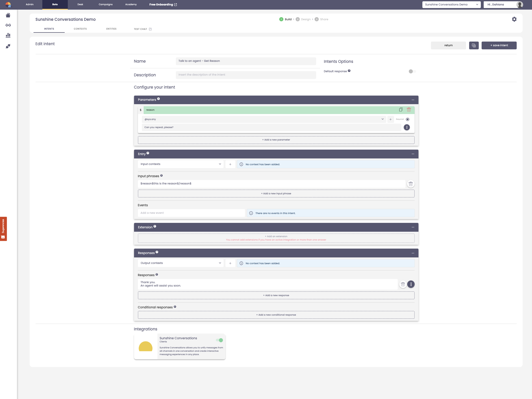Disable the Sunshine Conversations integration toggle
Image resolution: width=532 pixels, height=399 pixels.
219,340
